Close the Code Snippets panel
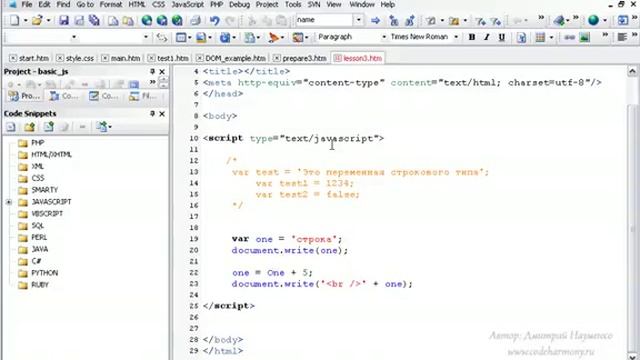Viewport: 640px width, 360px height. point(162,113)
